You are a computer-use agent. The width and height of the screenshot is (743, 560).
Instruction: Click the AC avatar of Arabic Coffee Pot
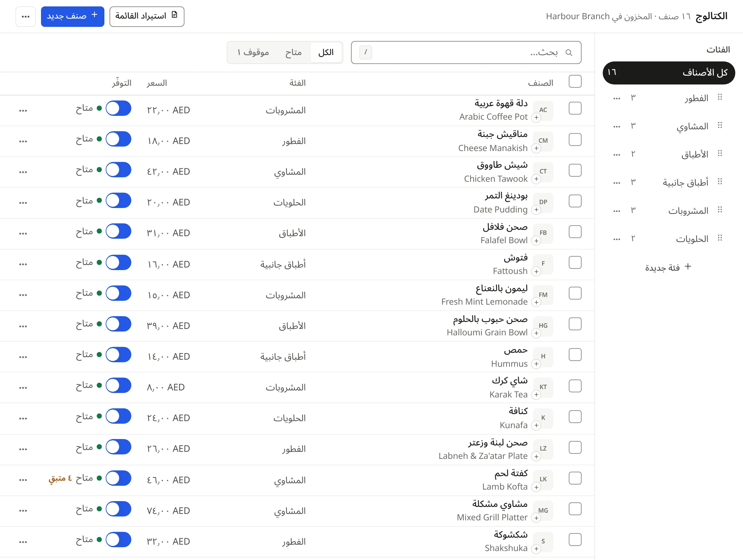[x=543, y=110]
